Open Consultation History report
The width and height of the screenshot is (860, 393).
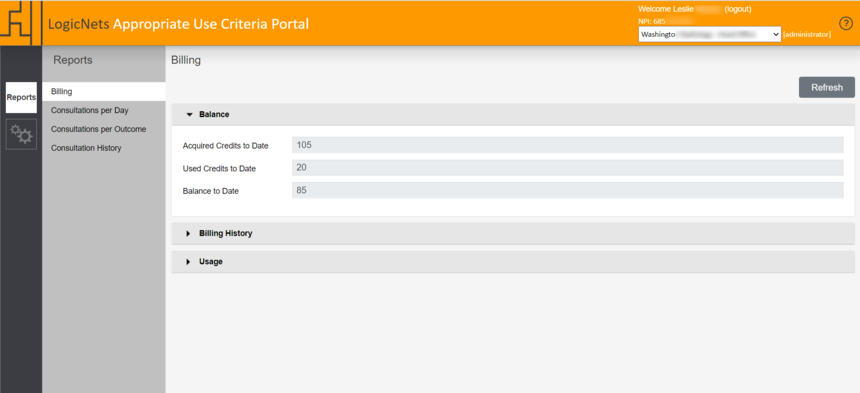point(86,148)
